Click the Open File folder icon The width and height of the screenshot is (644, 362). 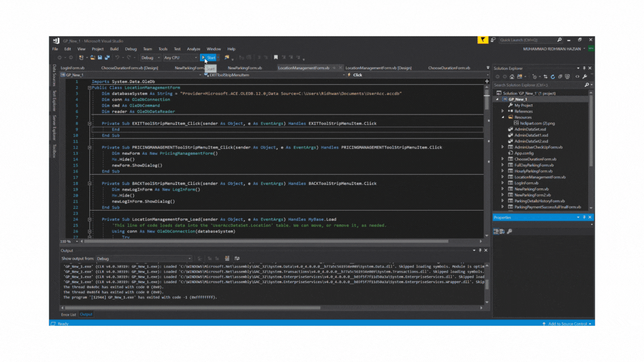[x=93, y=58]
